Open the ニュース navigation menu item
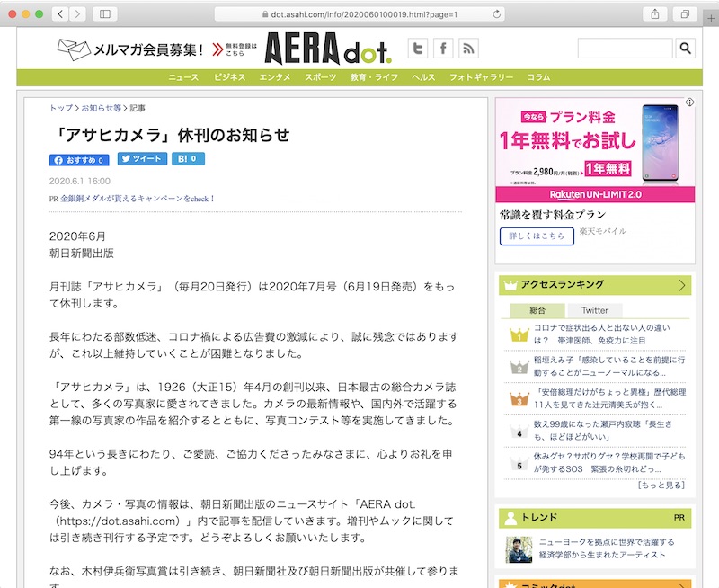This screenshot has width=719, height=588. 182,77
